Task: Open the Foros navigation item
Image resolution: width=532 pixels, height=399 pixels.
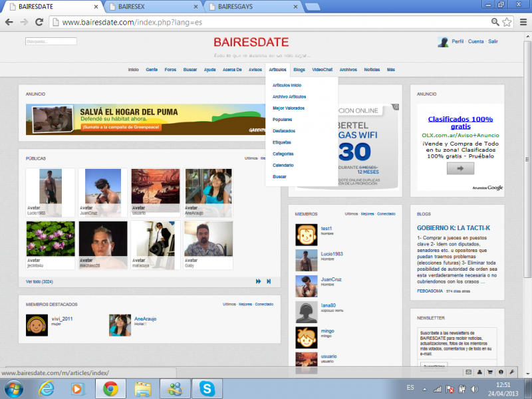Action: click(170, 70)
